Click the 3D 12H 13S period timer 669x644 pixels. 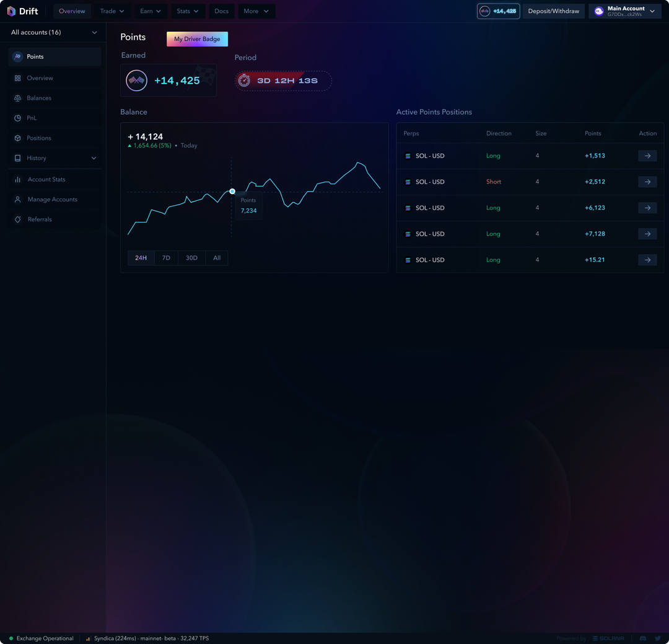(x=283, y=81)
